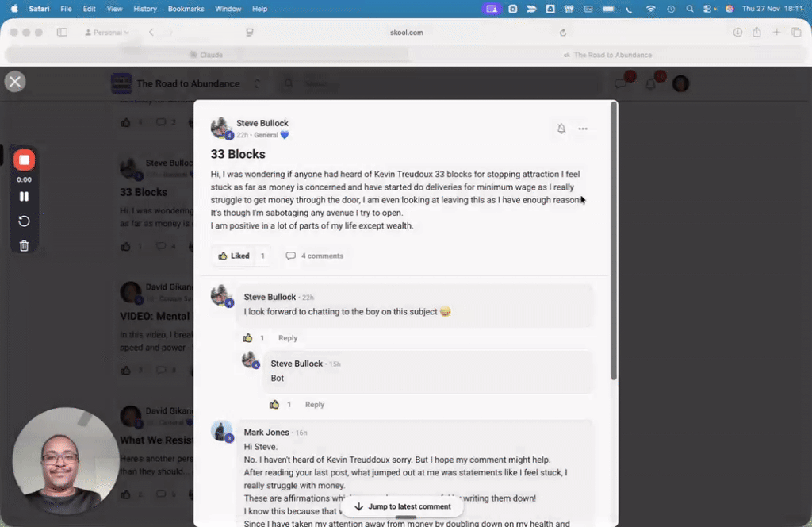This screenshot has height=527, width=812.
Task: Click Mark Jones's avatar
Action: pos(222,431)
